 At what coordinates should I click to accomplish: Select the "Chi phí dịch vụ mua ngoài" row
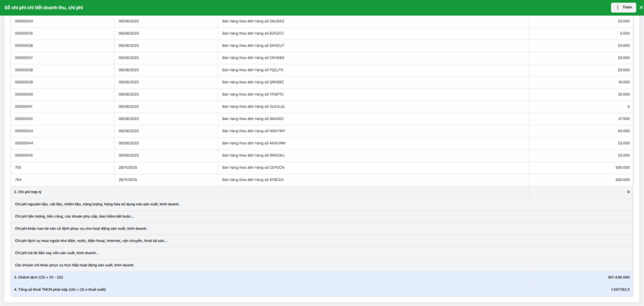tap(91, 241)
